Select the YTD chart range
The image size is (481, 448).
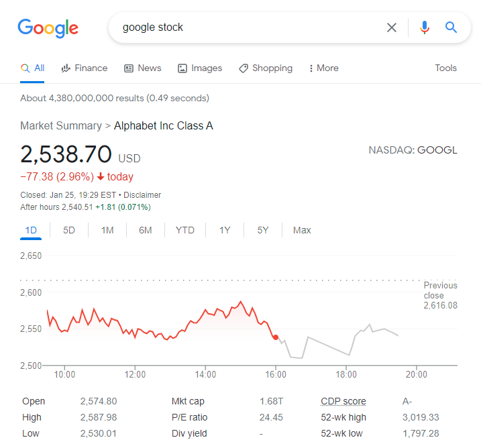[x=185, y=230]
